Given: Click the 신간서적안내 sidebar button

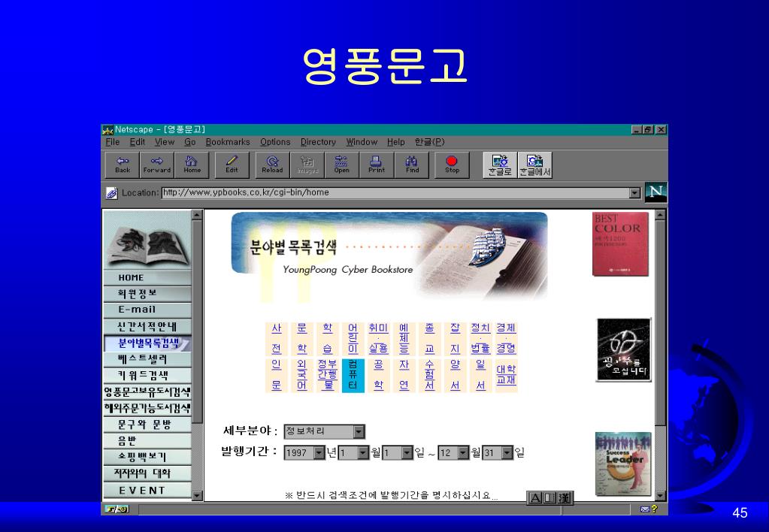Looking at the screenshot, I should pyautogui.click(x=147, y=327).
